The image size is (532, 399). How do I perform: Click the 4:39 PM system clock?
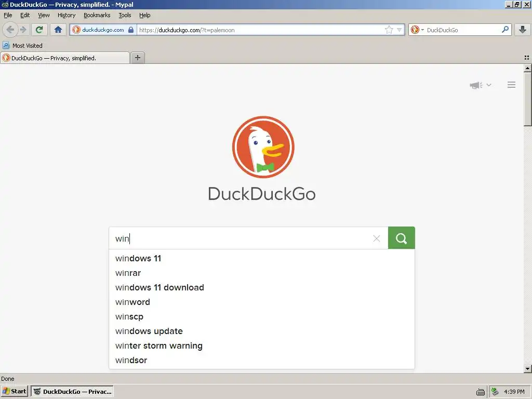click(x=514, y=392)
